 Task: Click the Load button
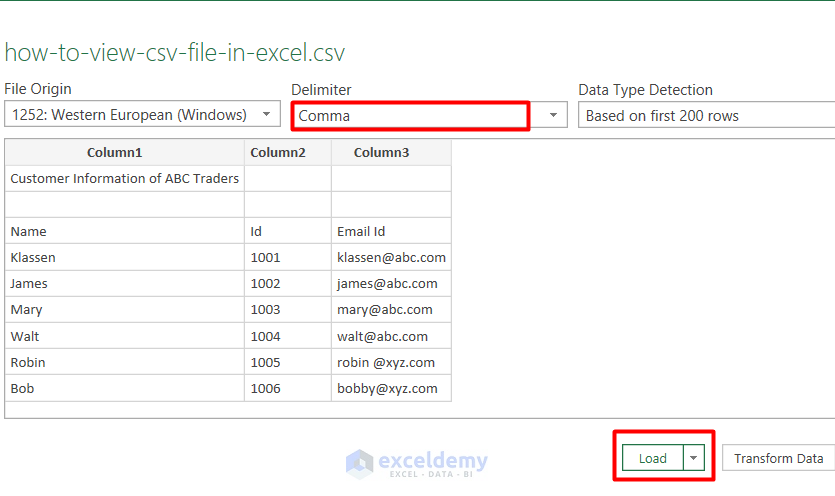point(653,458)
